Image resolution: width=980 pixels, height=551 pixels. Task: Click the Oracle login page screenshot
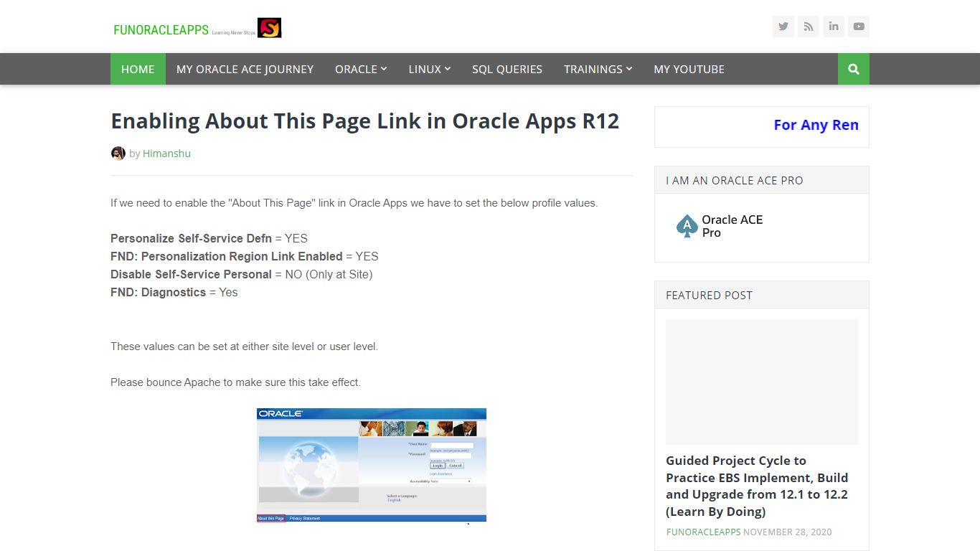click(372, 465)
